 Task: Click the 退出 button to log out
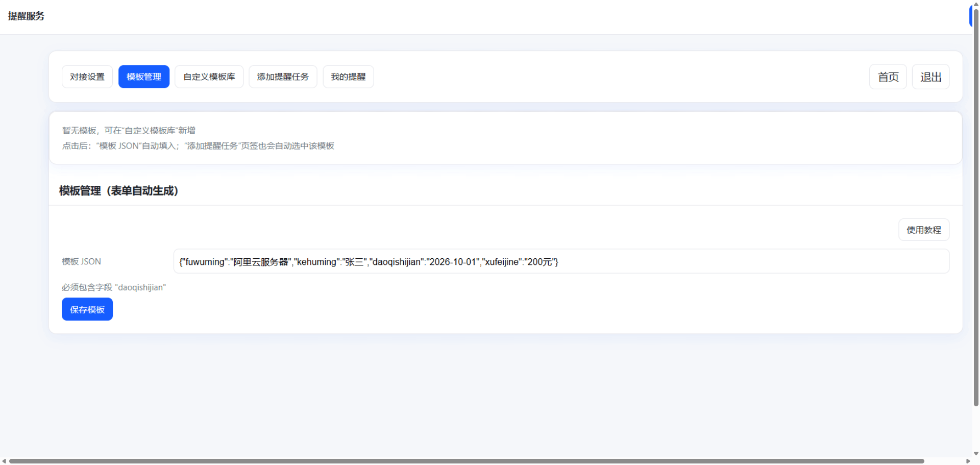click(x=930, y=77)
